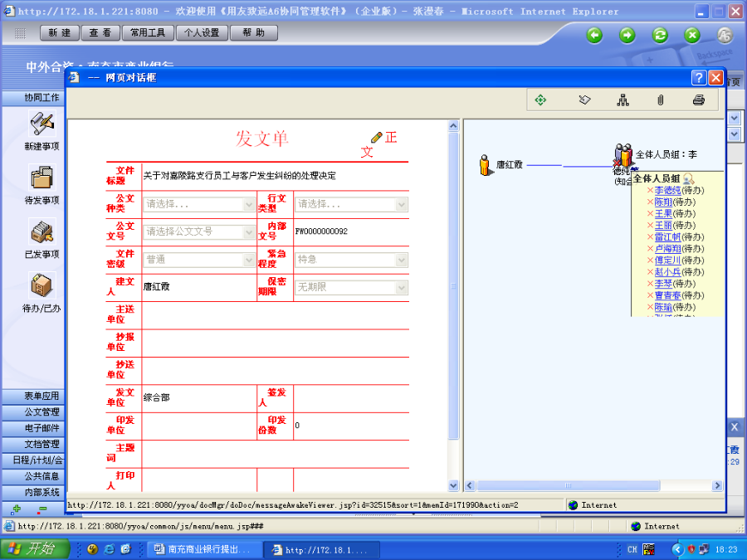This screenshot has height=560, width=747.
Task: Click the paperclip attachment icon
Action: tap(661, 100)
